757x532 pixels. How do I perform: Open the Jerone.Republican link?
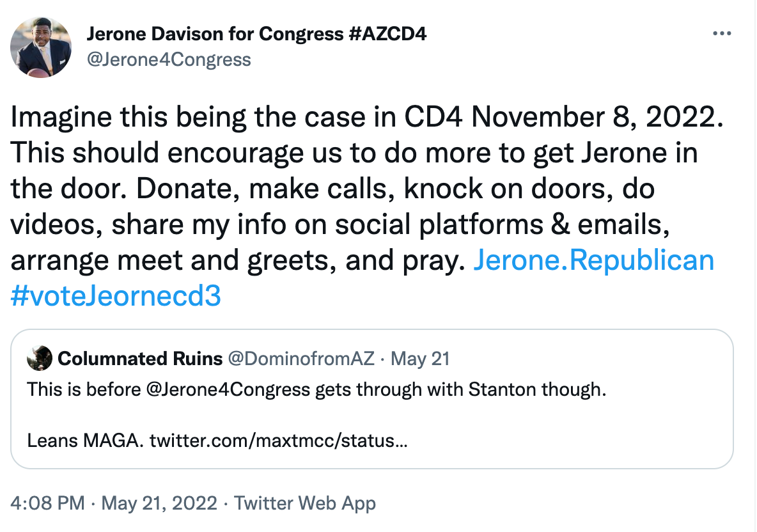(593, 261)
